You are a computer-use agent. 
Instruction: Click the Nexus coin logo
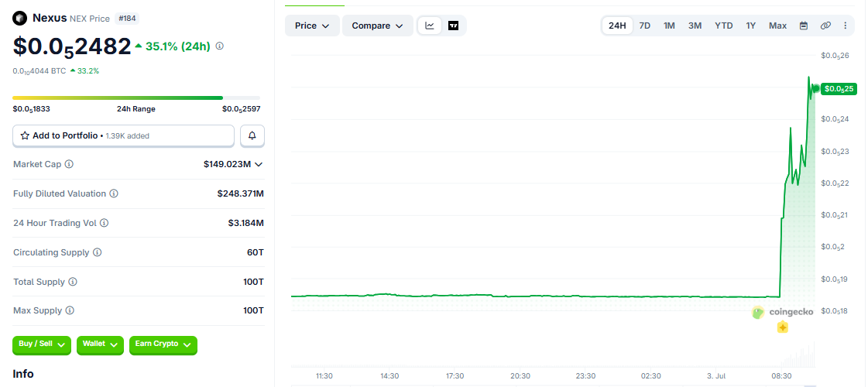(x=20, y=19)
